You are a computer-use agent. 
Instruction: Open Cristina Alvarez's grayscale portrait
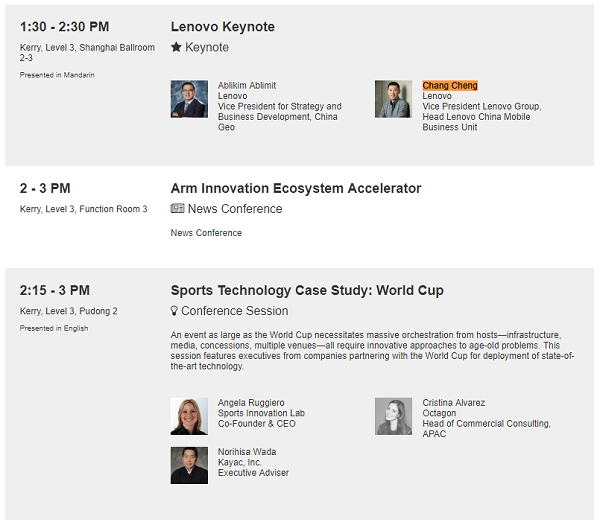393,416
